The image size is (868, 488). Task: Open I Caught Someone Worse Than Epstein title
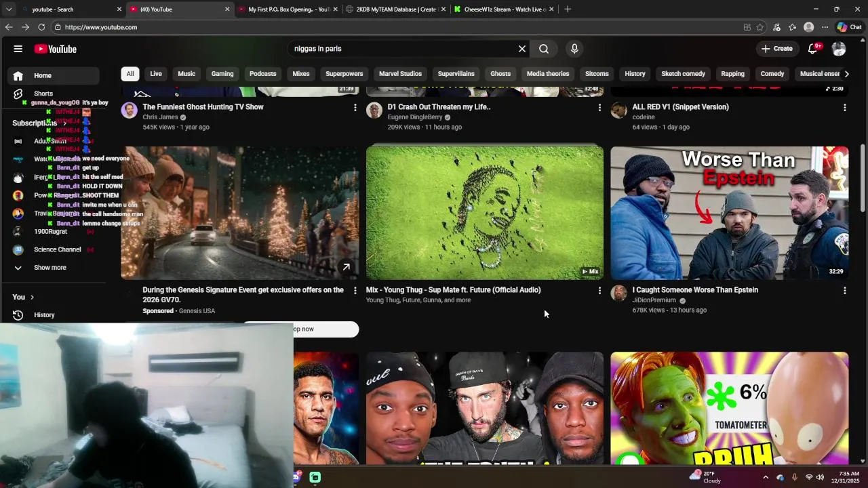[x=695, y=290]
